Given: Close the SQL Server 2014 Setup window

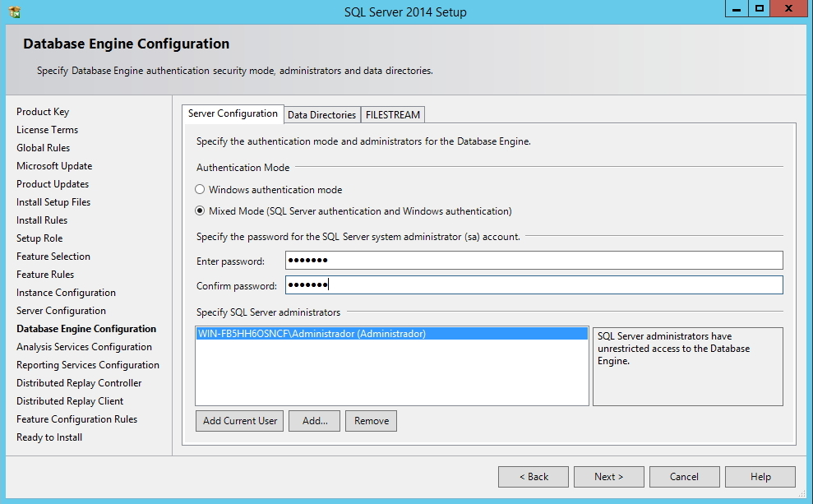Looking at the screenshot, I should pos(788,9).
